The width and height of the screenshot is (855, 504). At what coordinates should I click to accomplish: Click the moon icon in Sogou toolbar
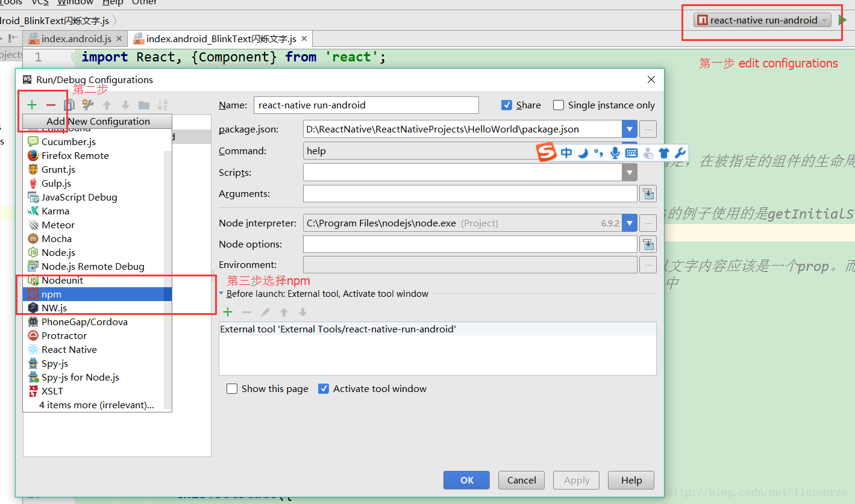(583, 153)
